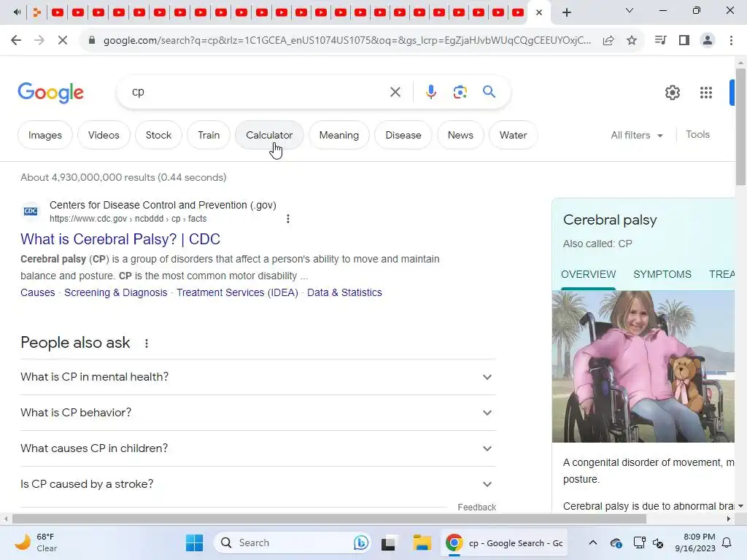Open the Causes sitelink
This screenshot has width=747, height=560.
(x=38, y=292)
